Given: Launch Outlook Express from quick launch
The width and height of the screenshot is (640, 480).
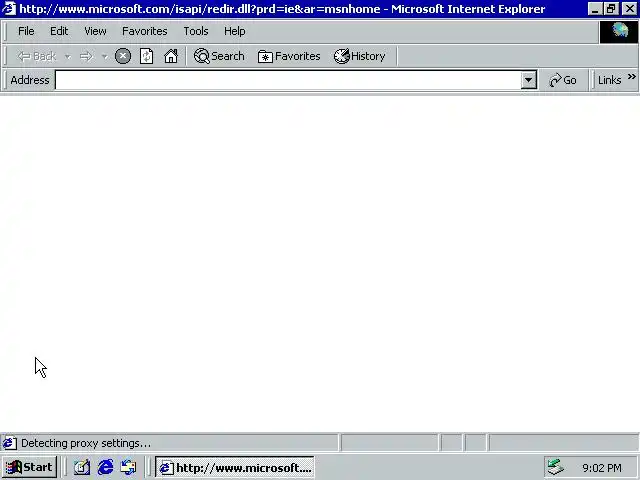Looking at the screenshot, I should (x=128, y=467).
